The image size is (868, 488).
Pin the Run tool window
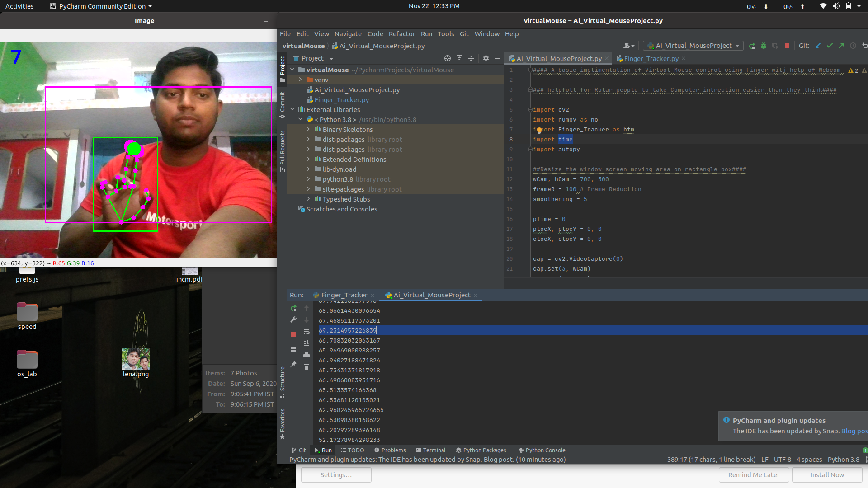pyautogui.click(x=293, y=365)
